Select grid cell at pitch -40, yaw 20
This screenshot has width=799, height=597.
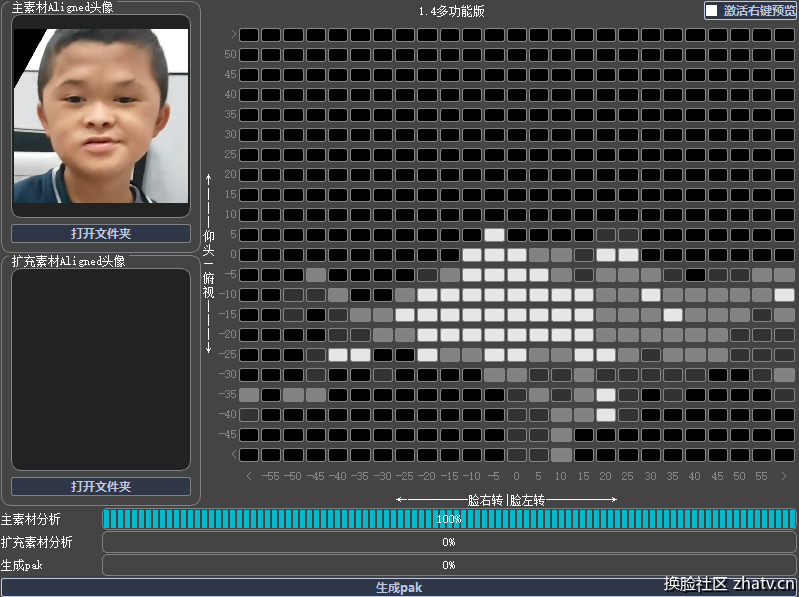click(606, 415)
